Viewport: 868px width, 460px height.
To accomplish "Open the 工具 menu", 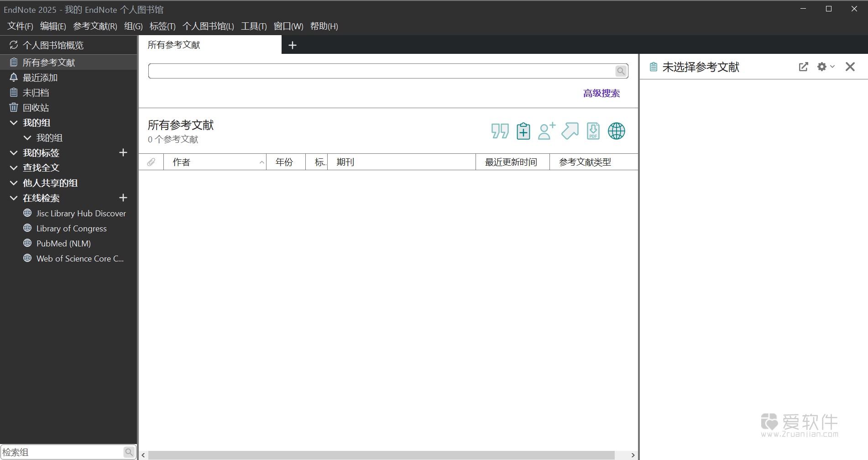I will pos(254,26).
